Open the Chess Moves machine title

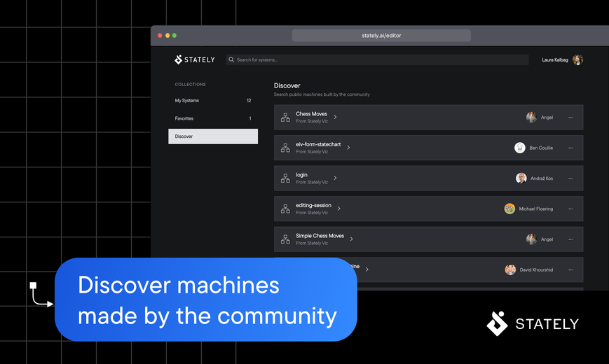pos(311,113)
